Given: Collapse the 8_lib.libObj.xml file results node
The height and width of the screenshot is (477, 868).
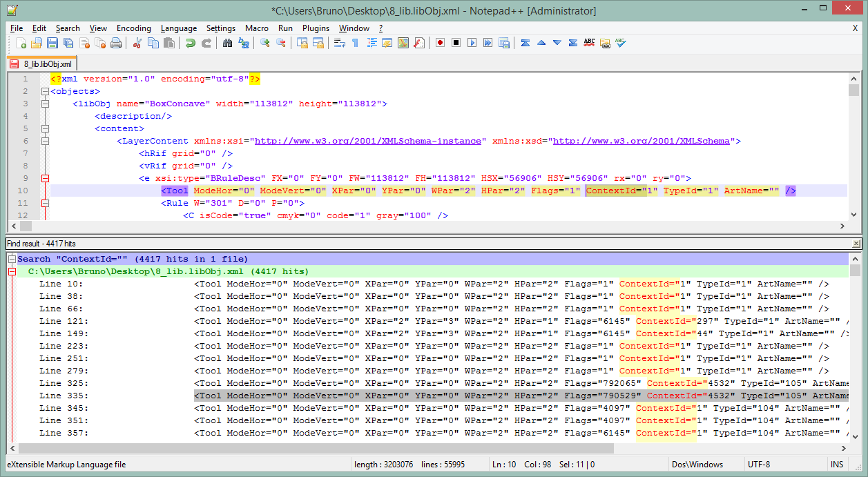Looking at the screenshot, I should tap(12, 271).
